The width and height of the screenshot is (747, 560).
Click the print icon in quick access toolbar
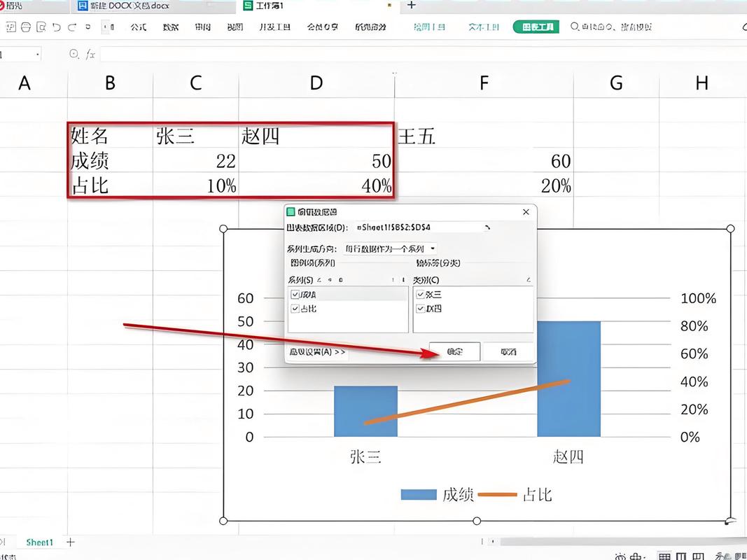pos(26,27)
